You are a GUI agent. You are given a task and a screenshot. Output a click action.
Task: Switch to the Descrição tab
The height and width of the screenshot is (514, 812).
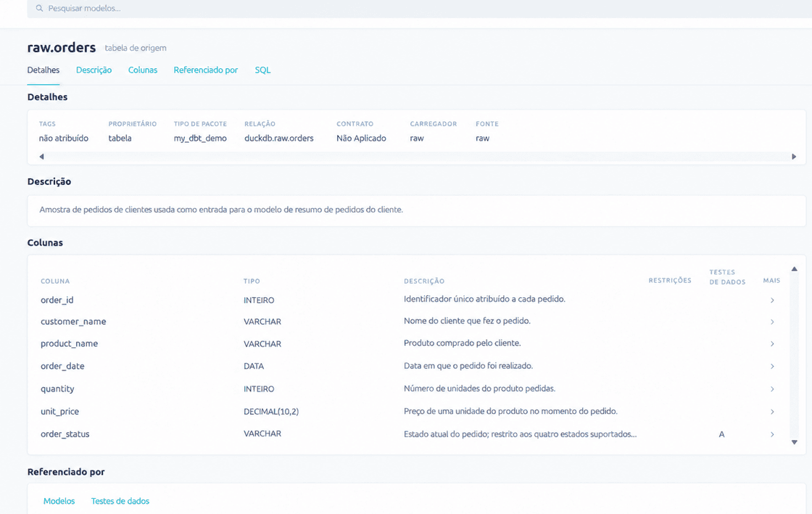pyautogui.click(x=94, y=70)
